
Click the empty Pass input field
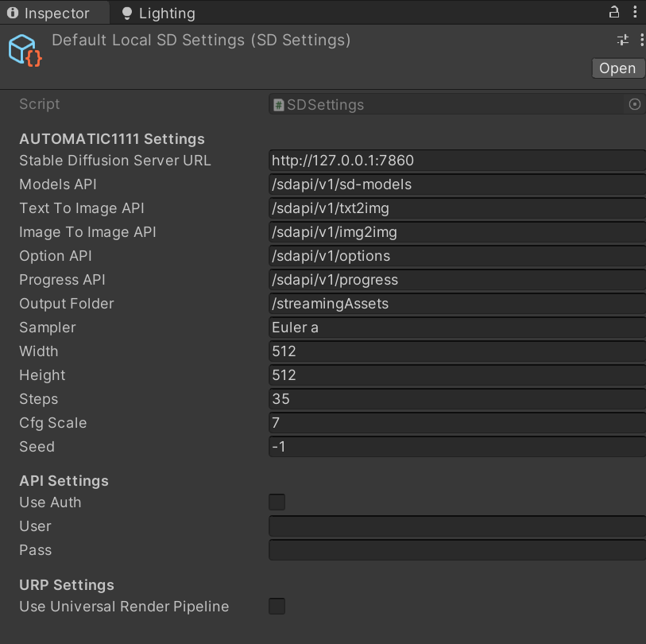tap(458, 550)
